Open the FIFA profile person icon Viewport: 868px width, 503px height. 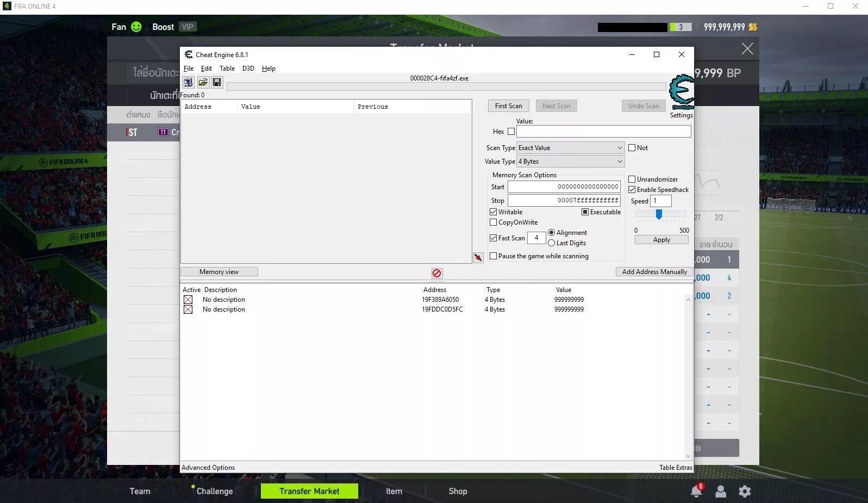pyautogui.click(x=721, y=492)
